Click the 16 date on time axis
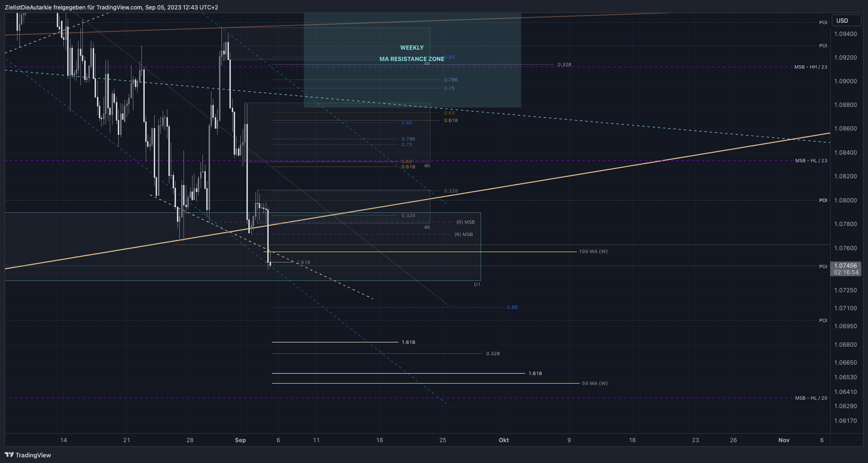 pos(632,440)
